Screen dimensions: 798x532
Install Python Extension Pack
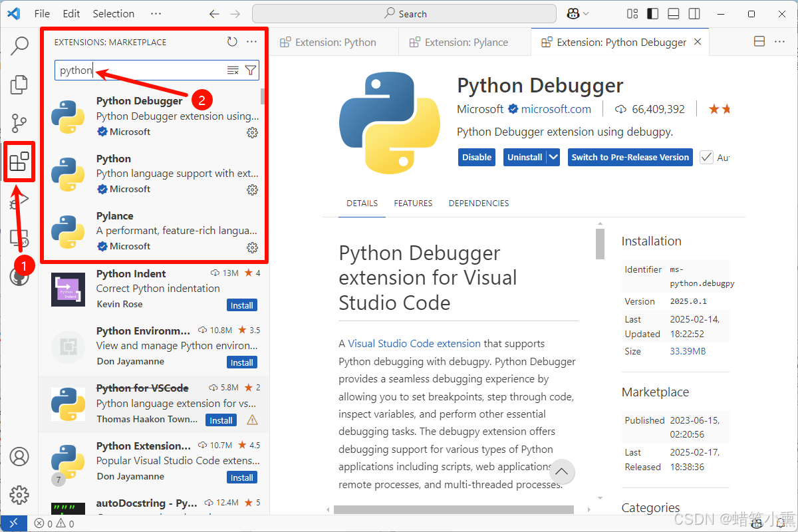(242, 477)
